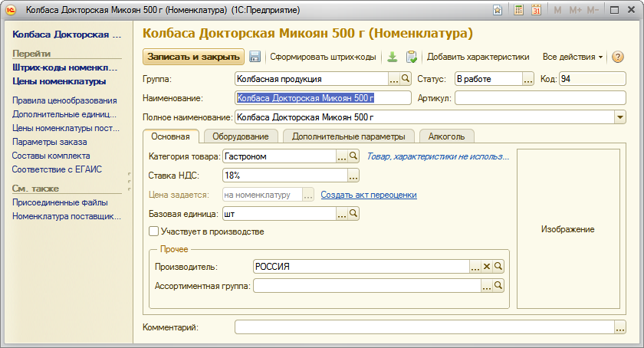Click the Артикул input field
The image size is (644, 348).
tap(540, 98)
